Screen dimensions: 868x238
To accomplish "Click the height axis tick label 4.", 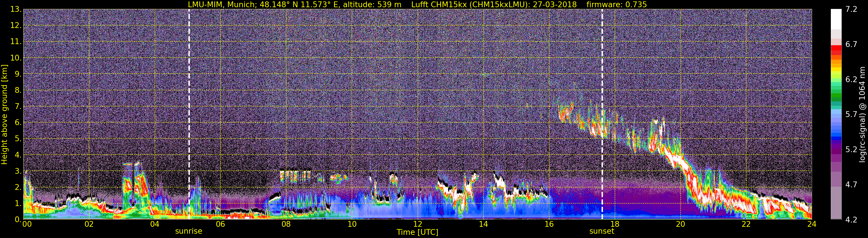I will click(x=18, y=155).
